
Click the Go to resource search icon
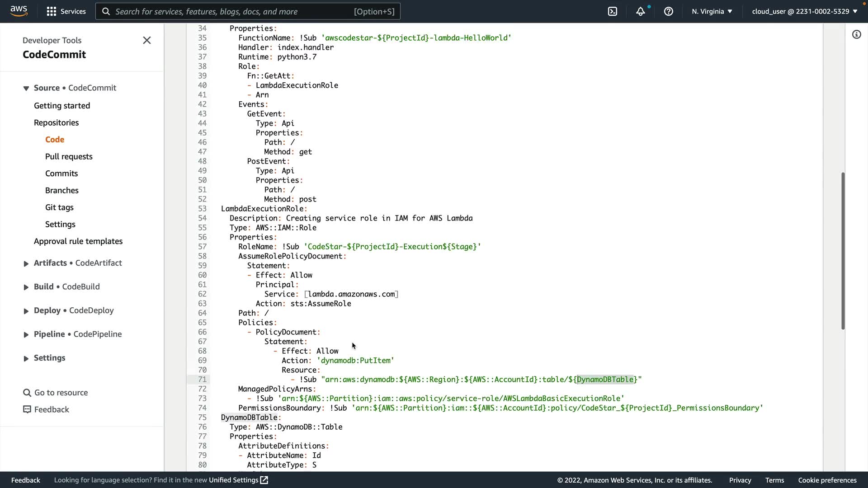tap(27, 393)
